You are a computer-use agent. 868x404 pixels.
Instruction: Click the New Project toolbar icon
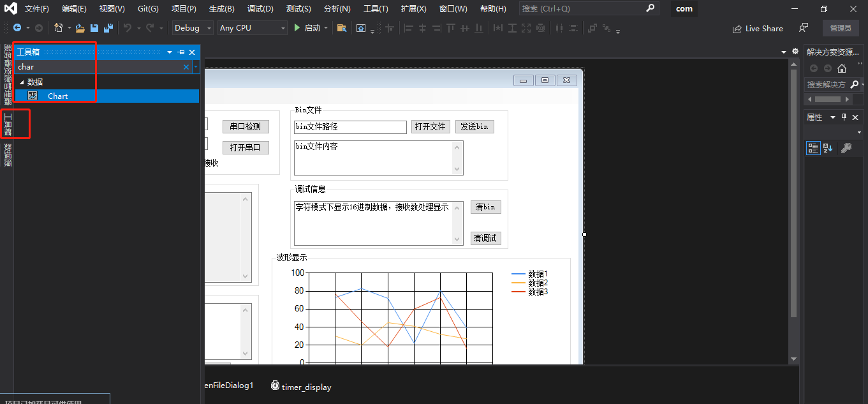(59, 28)
